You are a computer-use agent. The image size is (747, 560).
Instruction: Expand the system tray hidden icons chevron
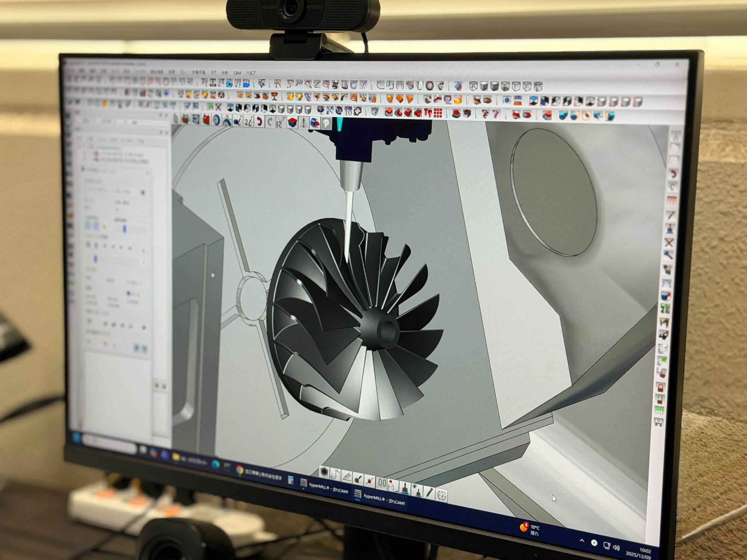[582, 540]
